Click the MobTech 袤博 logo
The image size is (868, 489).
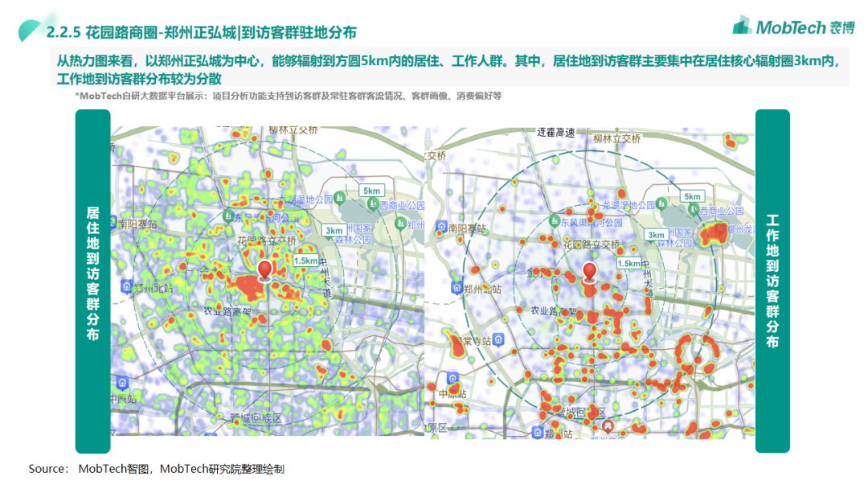(792, 27)
